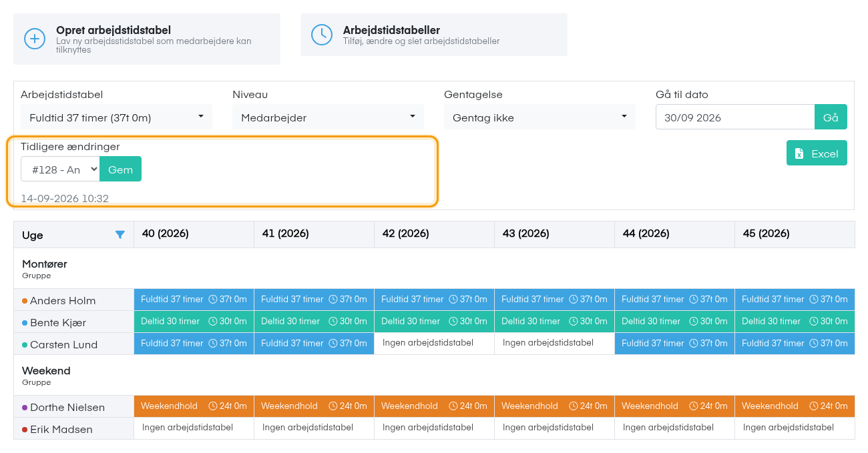This screenshot has width=868, height=453.
Task: Click the Gå button
Action: [831, 117]
